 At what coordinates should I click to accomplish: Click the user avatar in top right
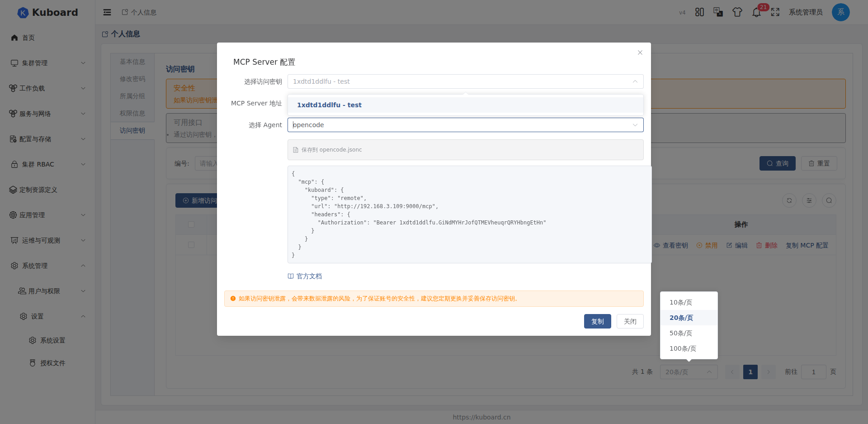[841, 12]
